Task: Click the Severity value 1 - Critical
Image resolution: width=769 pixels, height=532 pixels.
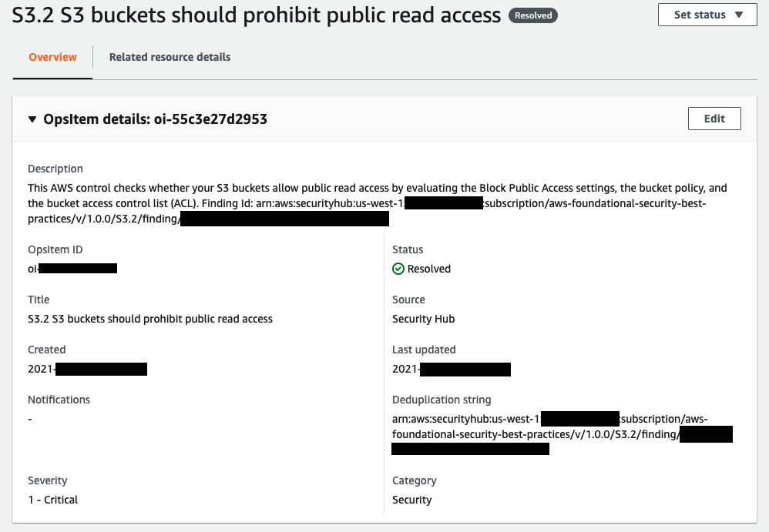Action: tap(52, 499)
